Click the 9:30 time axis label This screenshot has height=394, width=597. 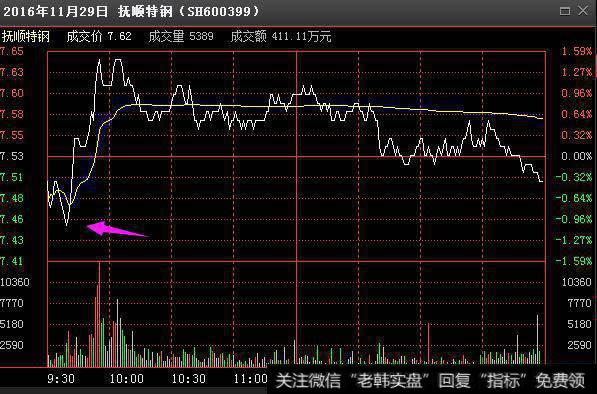61,379
